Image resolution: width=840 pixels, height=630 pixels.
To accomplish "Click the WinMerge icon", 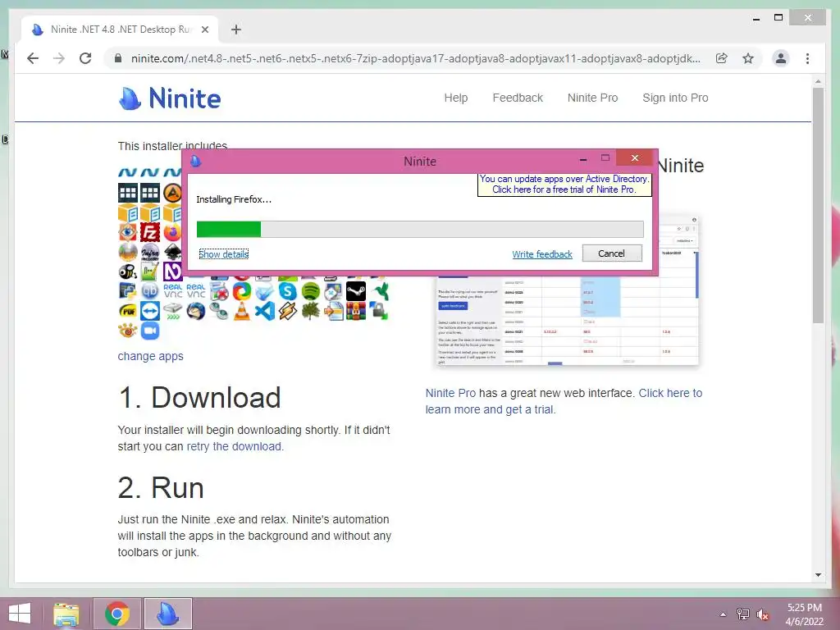I will 333,311.
